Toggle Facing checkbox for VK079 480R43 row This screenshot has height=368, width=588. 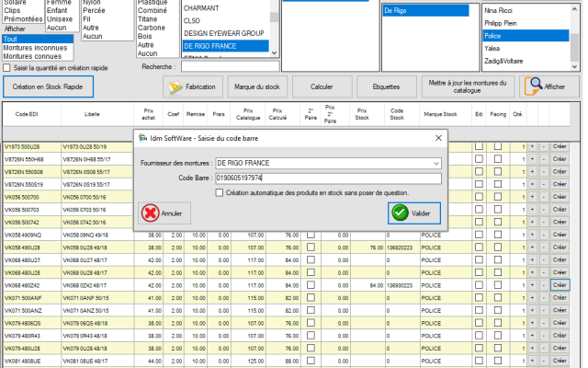pyautogui.click(x=498, y=335)
